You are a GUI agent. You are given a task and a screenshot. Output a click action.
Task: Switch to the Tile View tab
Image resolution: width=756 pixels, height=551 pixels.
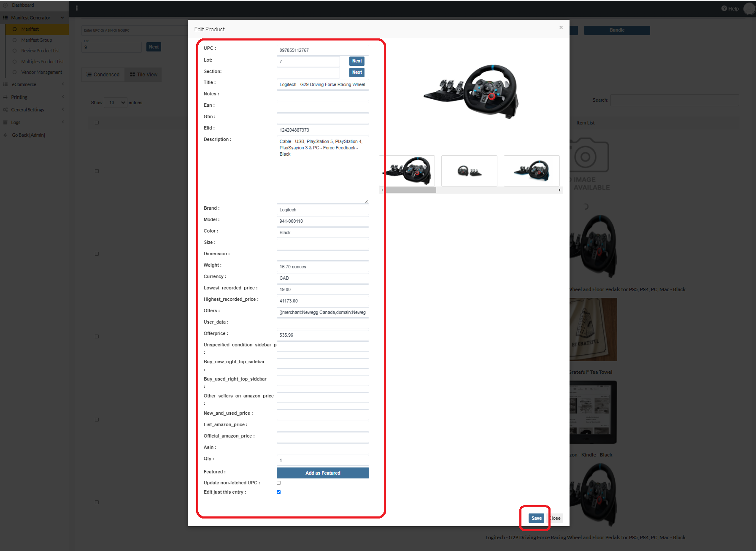click(x=143, y=75)
